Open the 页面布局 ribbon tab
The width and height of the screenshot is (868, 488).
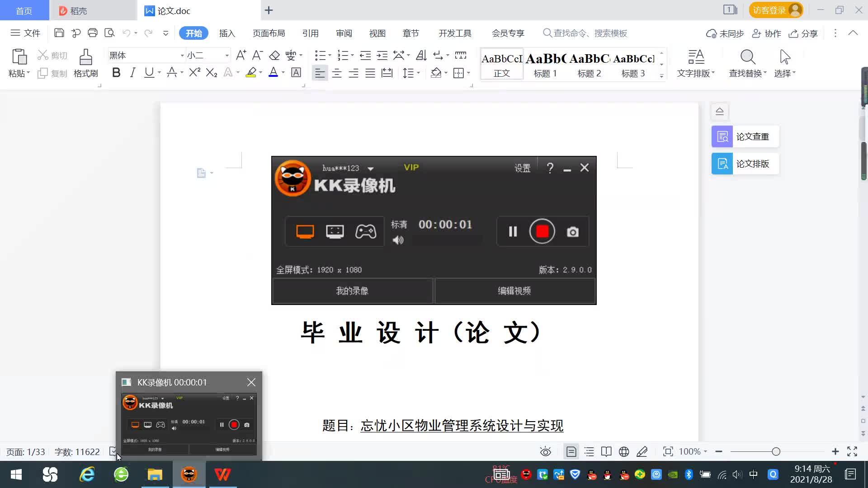(x=269, y=33)
